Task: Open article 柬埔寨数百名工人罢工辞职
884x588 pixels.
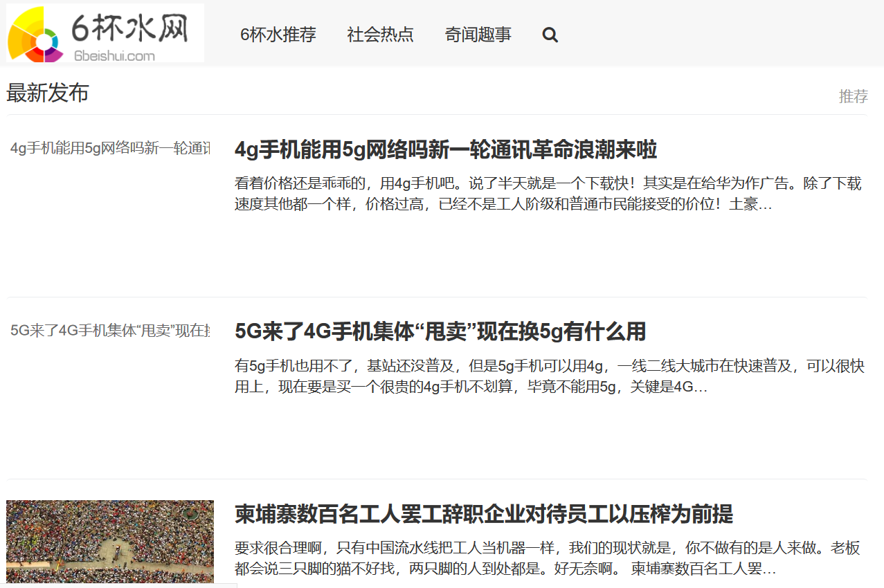Action: pyautogui.click(x=484, y=514)
